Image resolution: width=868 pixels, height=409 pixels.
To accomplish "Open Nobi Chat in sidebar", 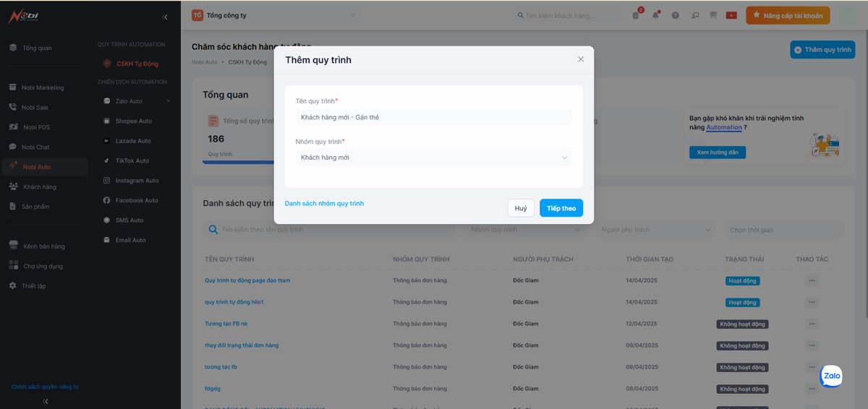I will click(35, 147).
